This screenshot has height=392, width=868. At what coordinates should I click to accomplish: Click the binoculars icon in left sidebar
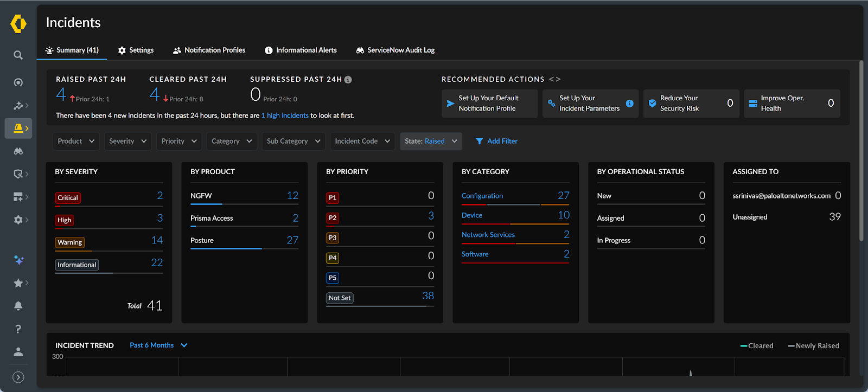(18, 151)
